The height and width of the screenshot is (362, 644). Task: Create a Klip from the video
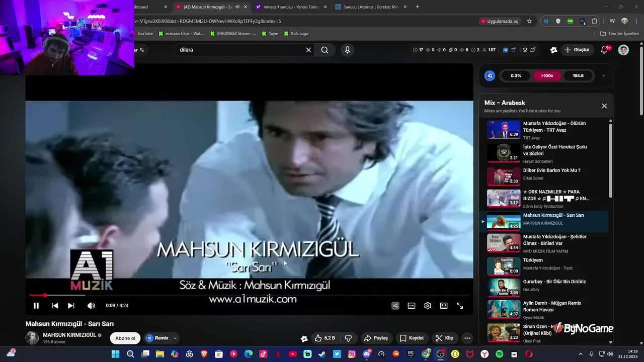click(x=445, y=338)
